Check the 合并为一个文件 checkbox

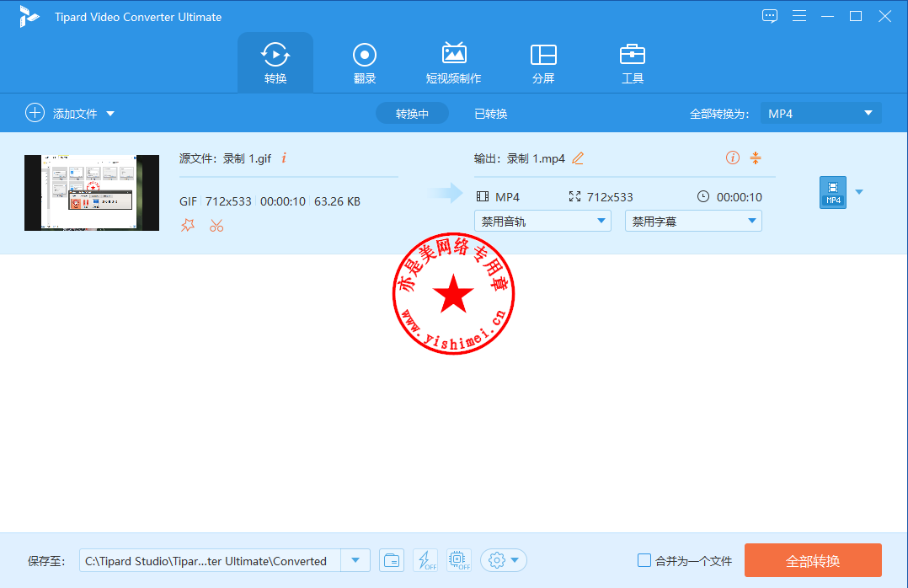point(644,560)
